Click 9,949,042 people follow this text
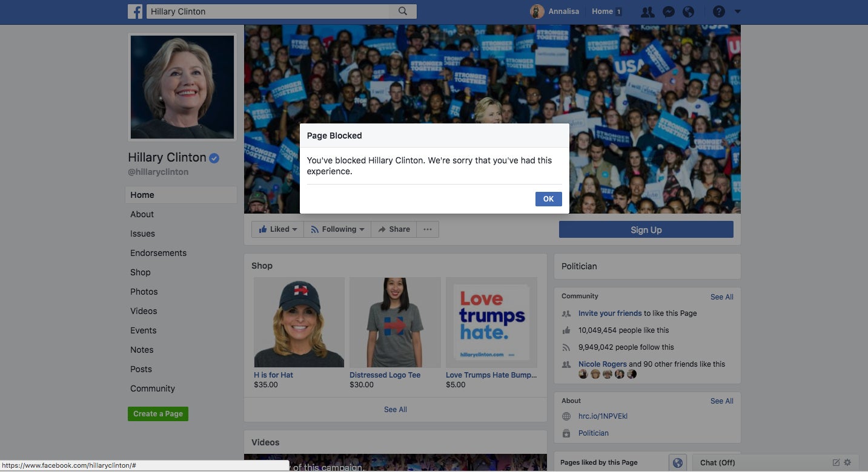This screenshot has width=868, height=472. pyautogui.click(x=626, y=347)
